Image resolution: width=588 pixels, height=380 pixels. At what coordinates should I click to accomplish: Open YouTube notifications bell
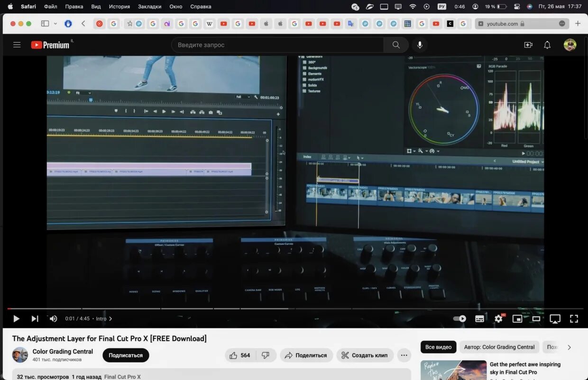click(x=547, y=45)
